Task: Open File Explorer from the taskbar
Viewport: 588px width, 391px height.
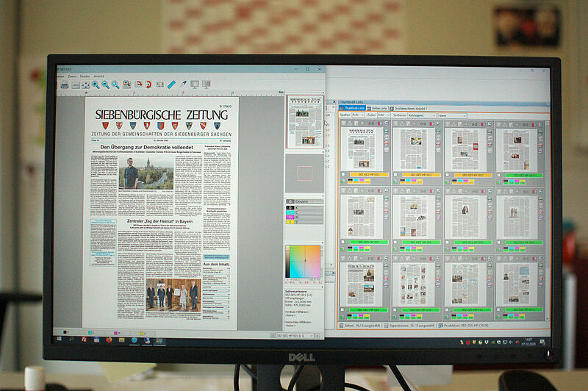Action: [x=121, y=340]
